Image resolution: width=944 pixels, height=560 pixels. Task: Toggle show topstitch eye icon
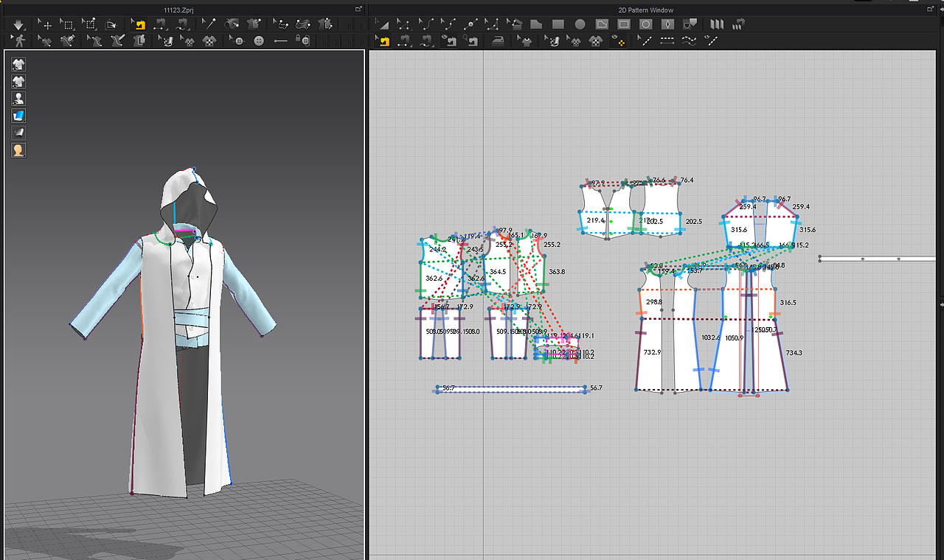[x=712, y=41]
